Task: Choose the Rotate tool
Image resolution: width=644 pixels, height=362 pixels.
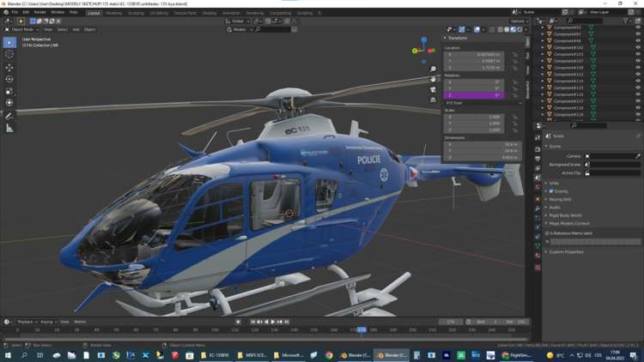Action: [x=9, y=79]
